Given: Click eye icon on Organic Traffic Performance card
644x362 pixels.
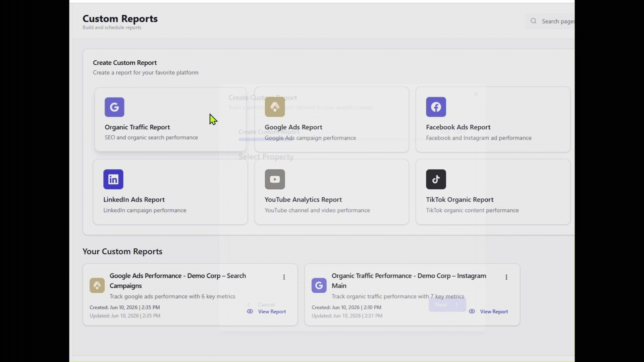Looking at the screenshot, I should pos(472,311).
